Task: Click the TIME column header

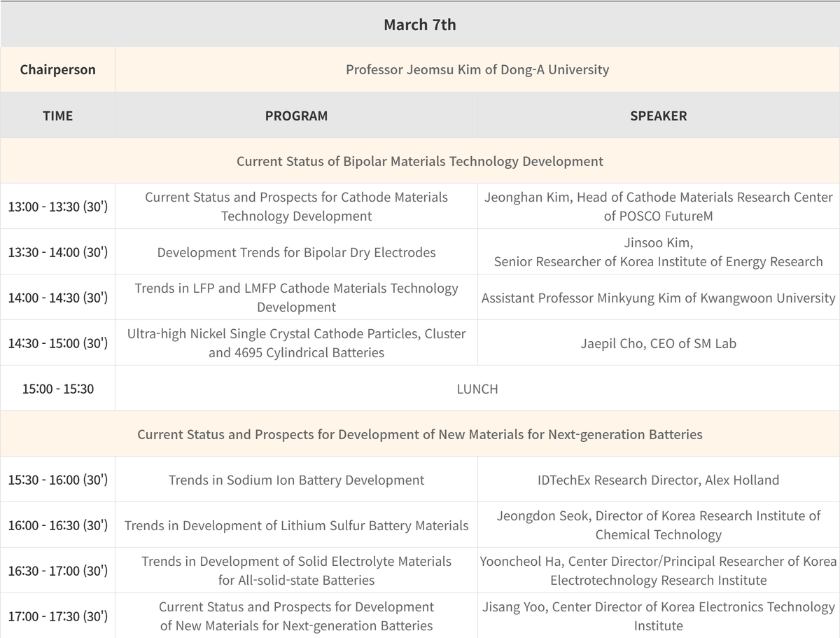Action: click(57, 116)
